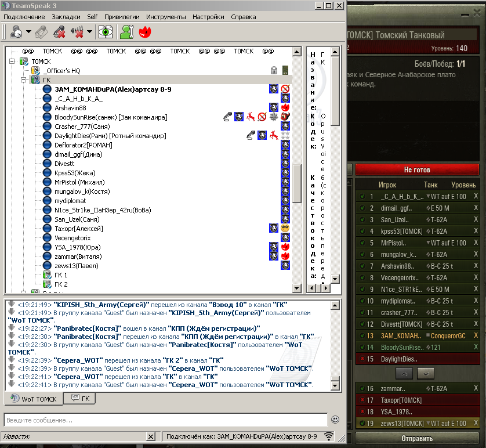This screenshot has width=486, height=448.
Task: Toggle mute speakers toolbar icon
Action: click(x=77, y=32)
